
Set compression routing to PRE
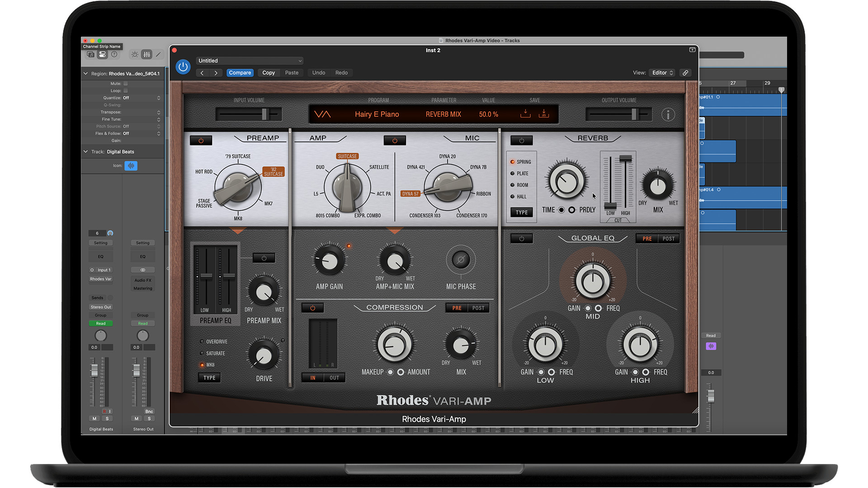point(457,308)
